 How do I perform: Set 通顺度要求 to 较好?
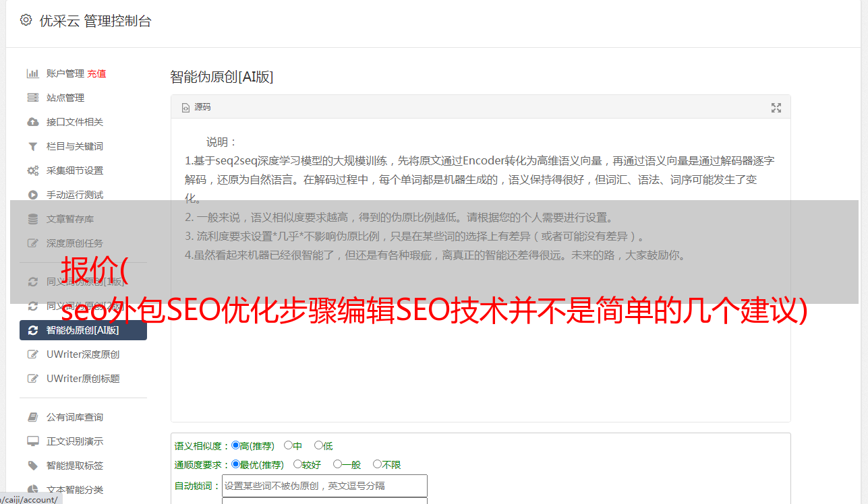[297, 464]
